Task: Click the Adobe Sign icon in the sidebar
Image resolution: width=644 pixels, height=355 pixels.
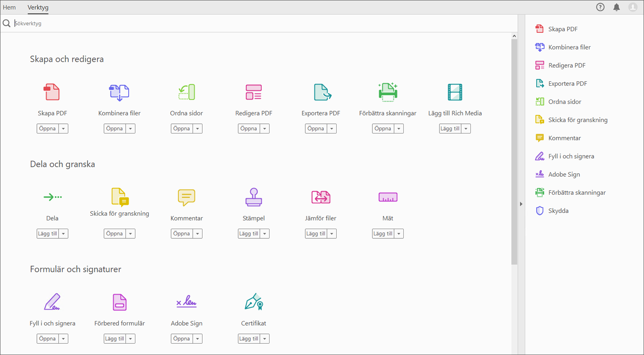Action: click(540, 174)
